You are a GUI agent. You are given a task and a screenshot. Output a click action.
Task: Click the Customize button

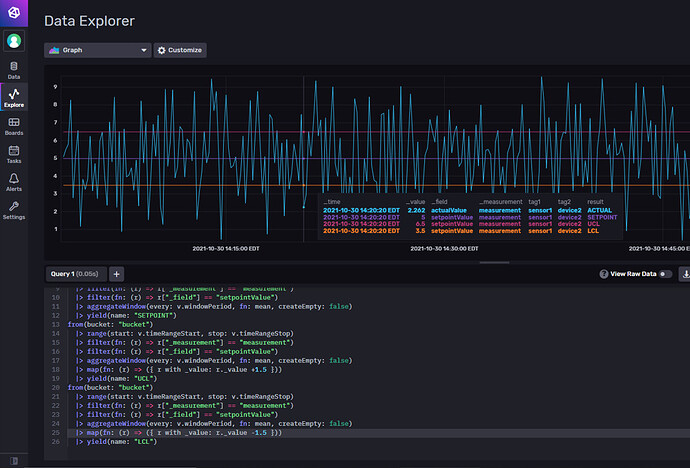coord(180,50)
